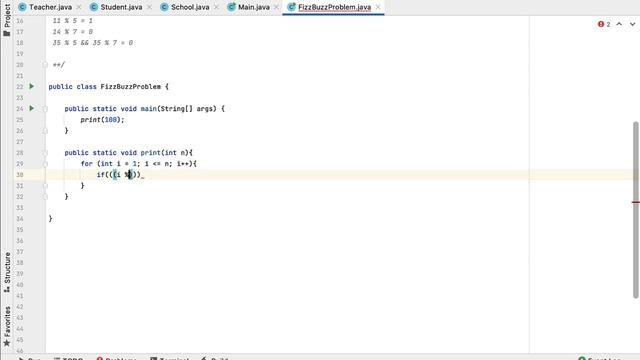Click the 'if(((i %))' statement
This screenshot has width=640, height=360.
119,175
